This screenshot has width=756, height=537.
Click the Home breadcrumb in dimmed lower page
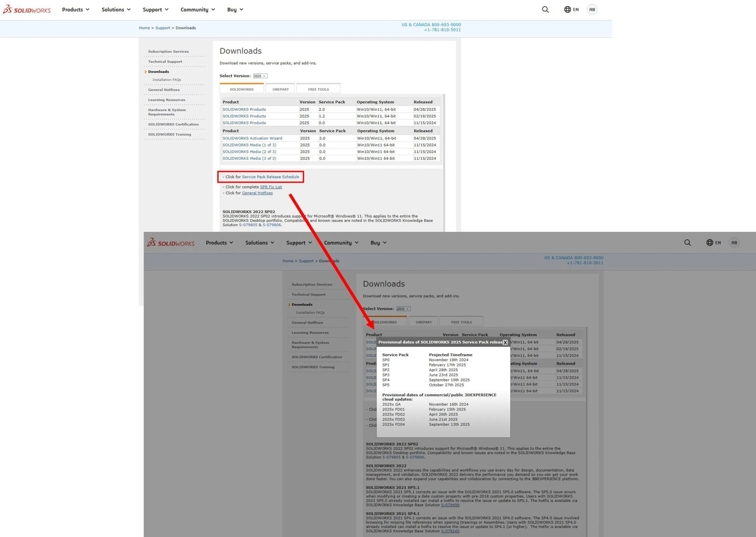click(288, 261)
